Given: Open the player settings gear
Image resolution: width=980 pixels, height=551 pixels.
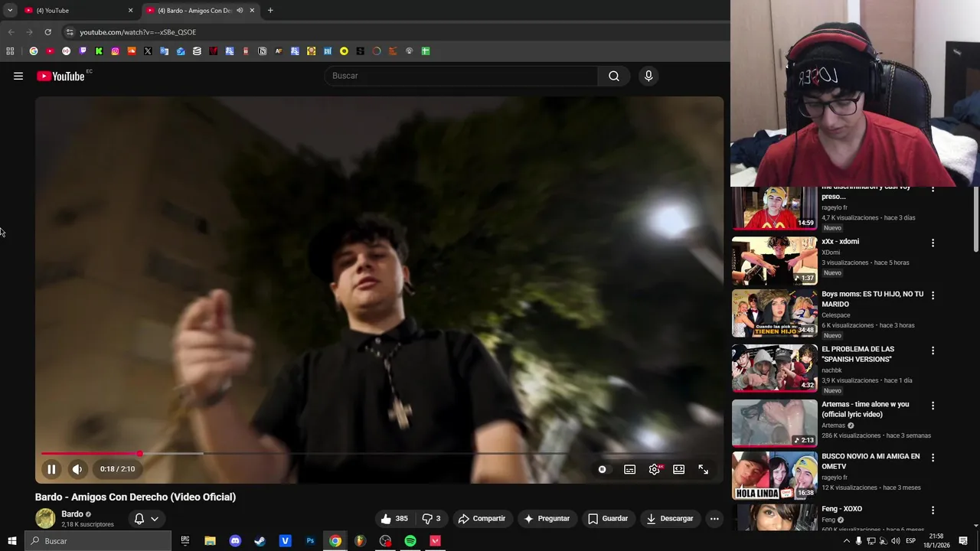Looking at the screenshot, I should (x=654, y=469).
